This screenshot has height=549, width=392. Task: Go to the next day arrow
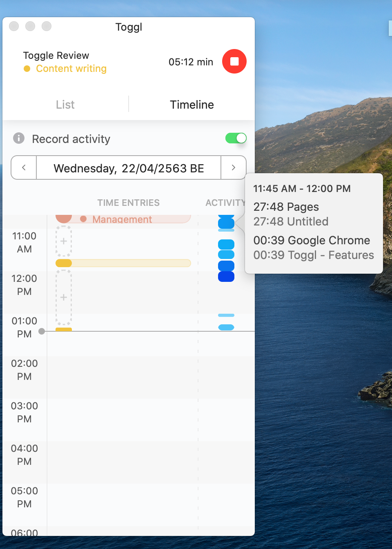(x=234, y=167)
